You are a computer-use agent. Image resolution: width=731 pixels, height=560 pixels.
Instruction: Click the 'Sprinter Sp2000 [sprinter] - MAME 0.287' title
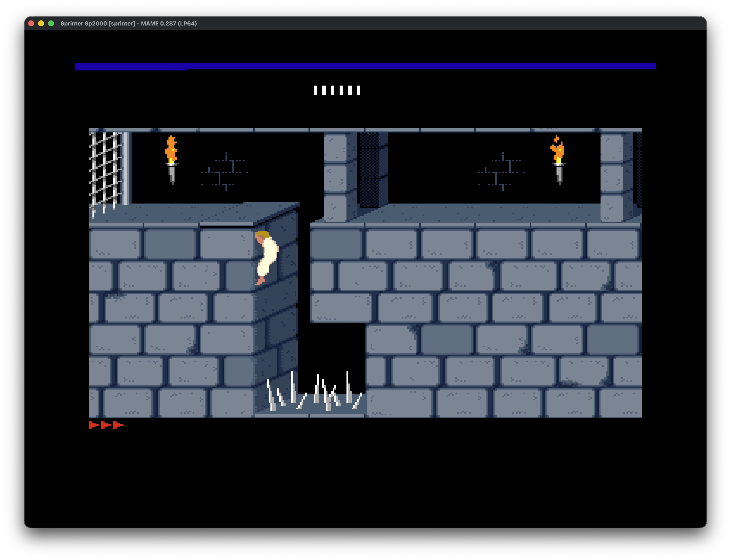[128, 23]
